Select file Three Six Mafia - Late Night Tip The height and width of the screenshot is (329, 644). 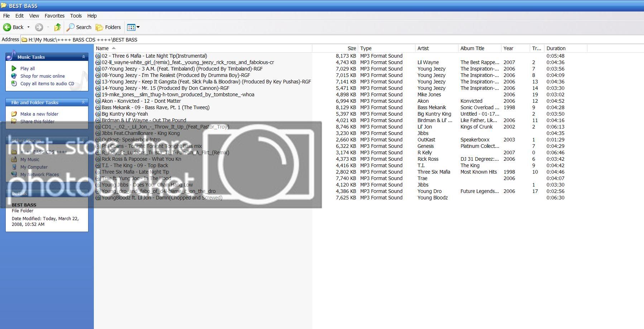[x=135, y=172]
